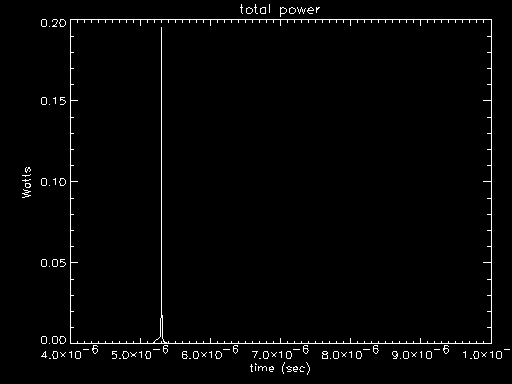Image resolution: width=512 pixels, height=384 pixels.
Task: Click the word 'power' in the title
Action: (300, 10)
